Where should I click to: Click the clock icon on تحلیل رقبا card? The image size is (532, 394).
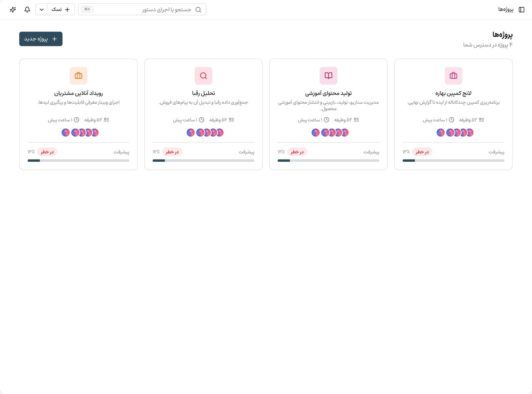[201, 120]
